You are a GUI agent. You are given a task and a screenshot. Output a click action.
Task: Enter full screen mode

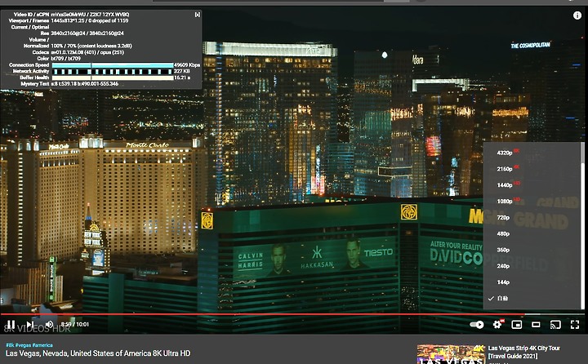click(x=575, y=325)
